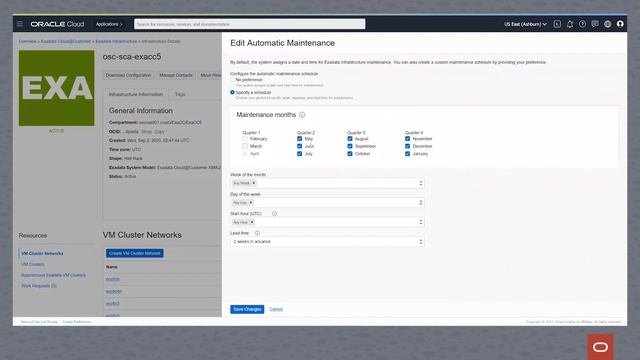Open the support chat icon
Screen dimensions: 640x360
595,24
